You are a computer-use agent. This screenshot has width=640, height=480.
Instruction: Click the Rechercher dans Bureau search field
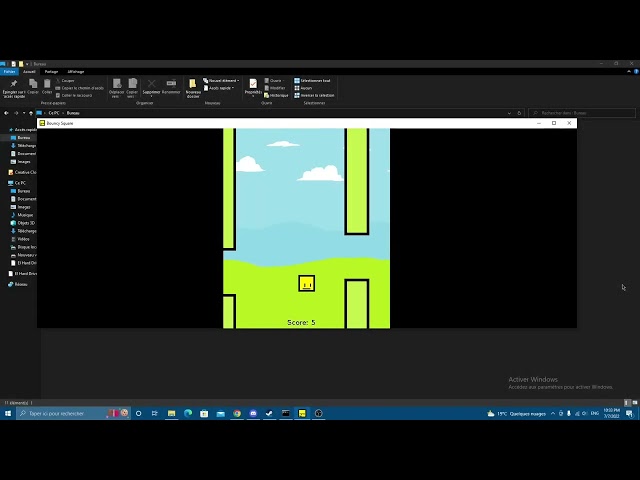click(x=582, y=113)
